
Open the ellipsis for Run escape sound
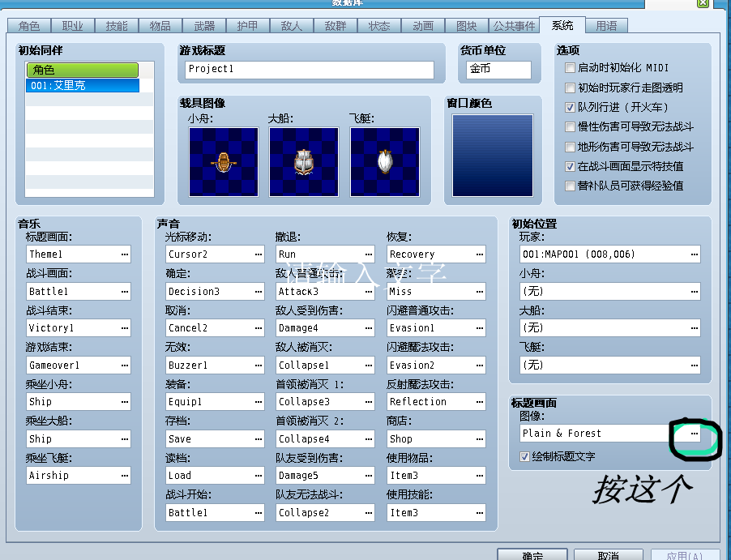coord(369,254)
